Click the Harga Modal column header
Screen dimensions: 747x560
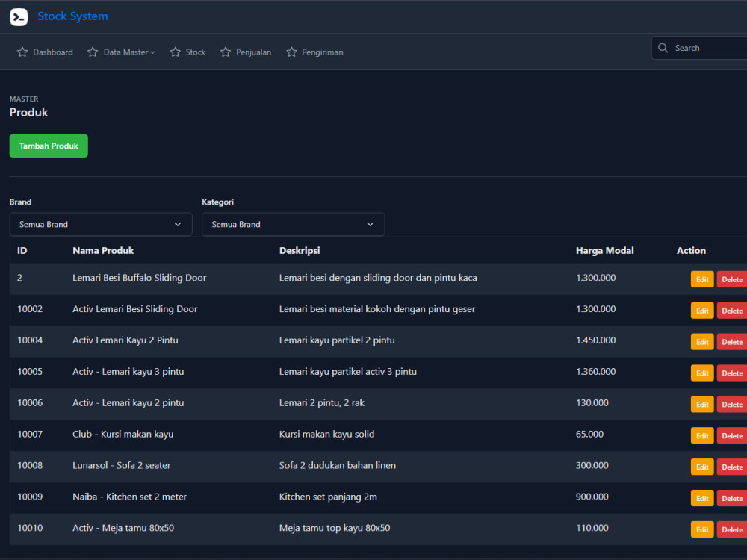(x=604, y=250)
